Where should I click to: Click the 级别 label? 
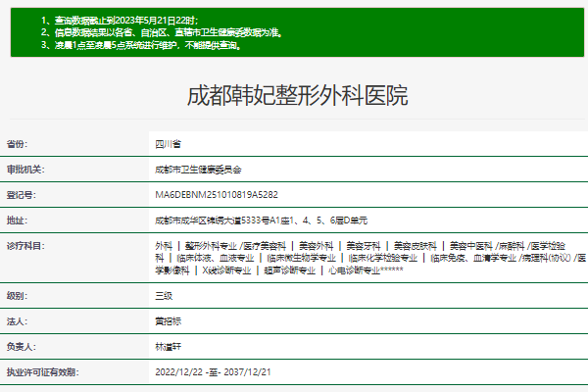pos(17,296)
